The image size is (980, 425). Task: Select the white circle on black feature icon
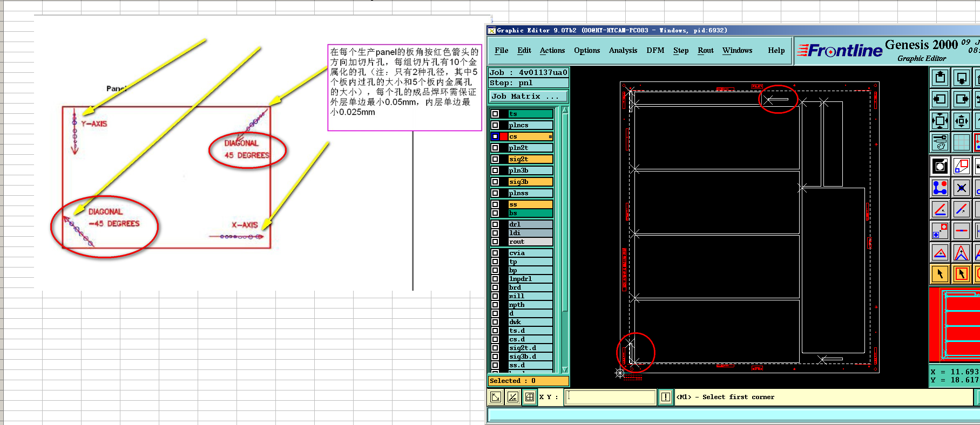point(940,166)
